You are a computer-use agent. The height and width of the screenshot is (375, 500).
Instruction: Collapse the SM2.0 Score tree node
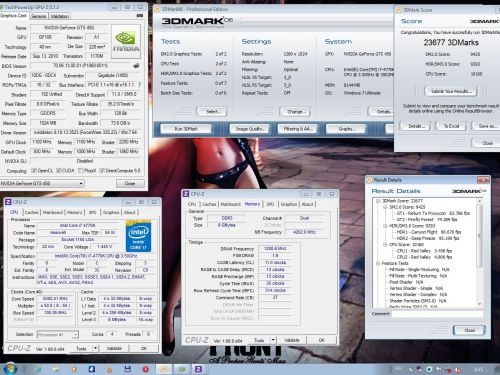click(x=385, y=207)
